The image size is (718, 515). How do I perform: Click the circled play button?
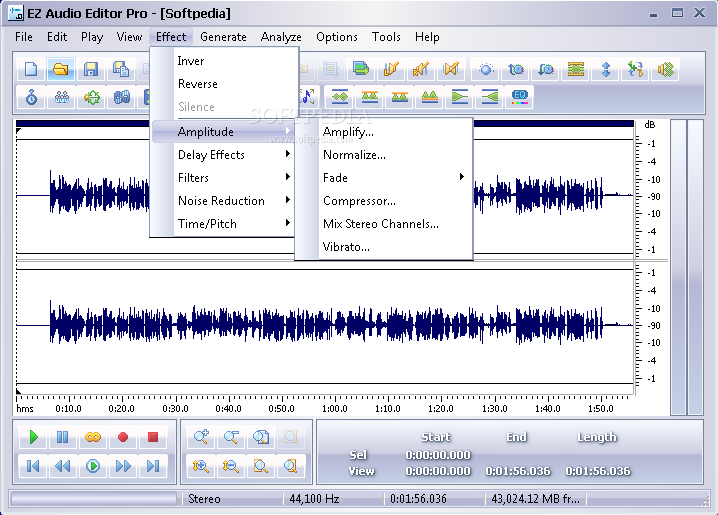93,466
